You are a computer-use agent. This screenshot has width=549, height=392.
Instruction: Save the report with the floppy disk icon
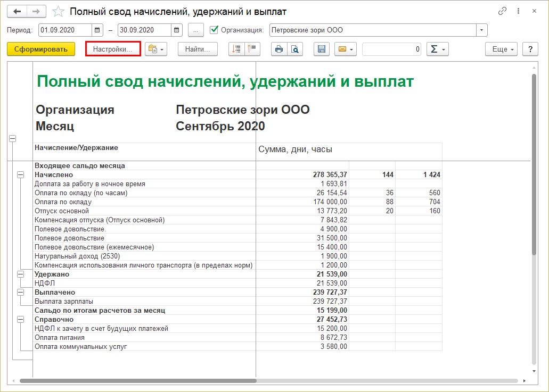click(x=322, y=49)
